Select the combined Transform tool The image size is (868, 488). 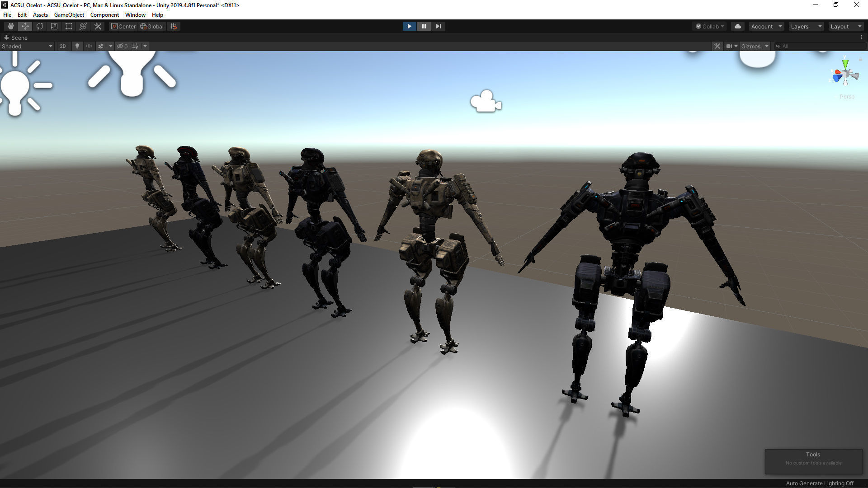(83, 26)
